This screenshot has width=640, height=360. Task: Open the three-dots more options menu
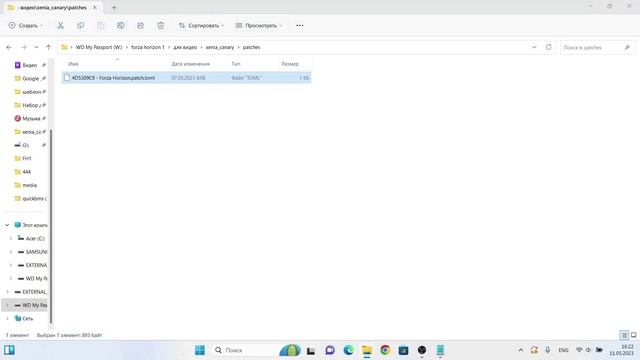[300, 25]
